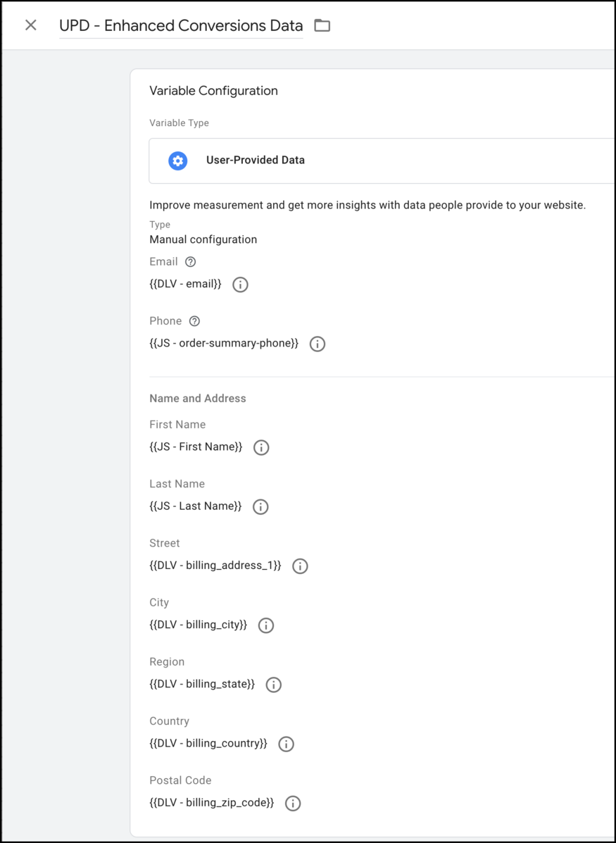The height and width of the screenshot is (843, 616).
Task: Select the Street field label
Action: pos(165,543)
